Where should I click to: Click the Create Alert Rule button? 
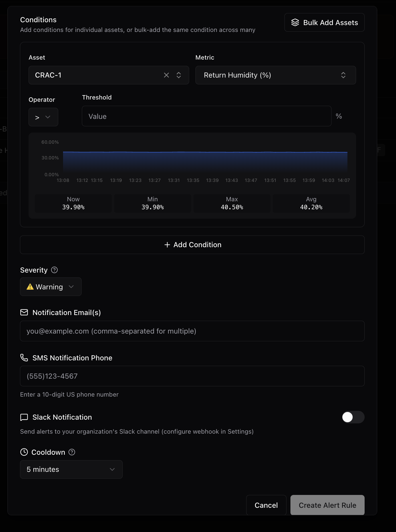(327, 505)
